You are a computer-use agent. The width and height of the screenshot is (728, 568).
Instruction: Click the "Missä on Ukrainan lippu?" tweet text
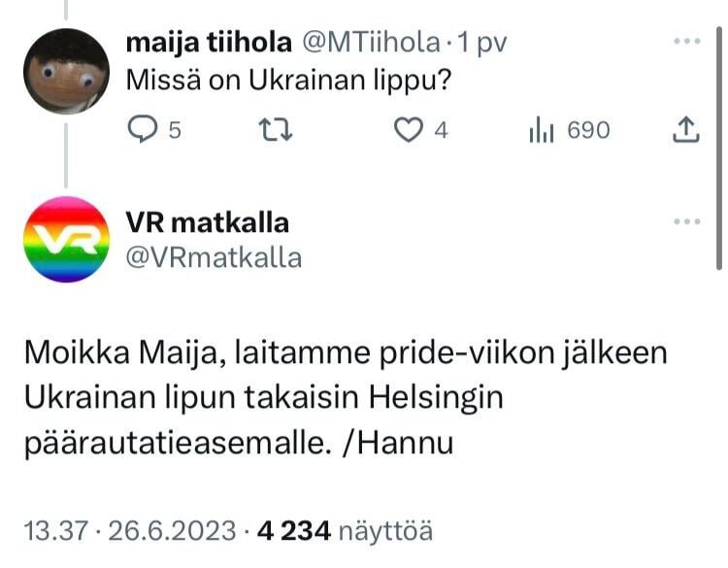[x=287, y=81]
